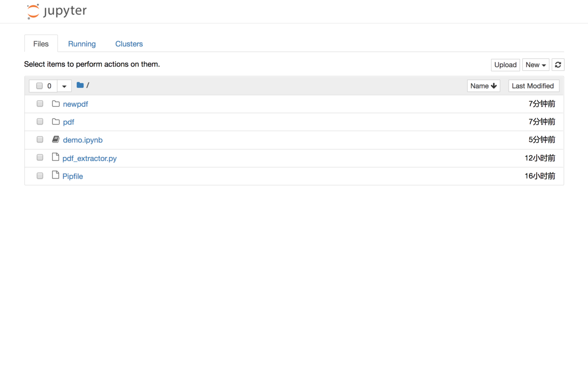Screen dimensions: 588x368
Task: Click the Jupyter logo
Action: pos(57,11)
